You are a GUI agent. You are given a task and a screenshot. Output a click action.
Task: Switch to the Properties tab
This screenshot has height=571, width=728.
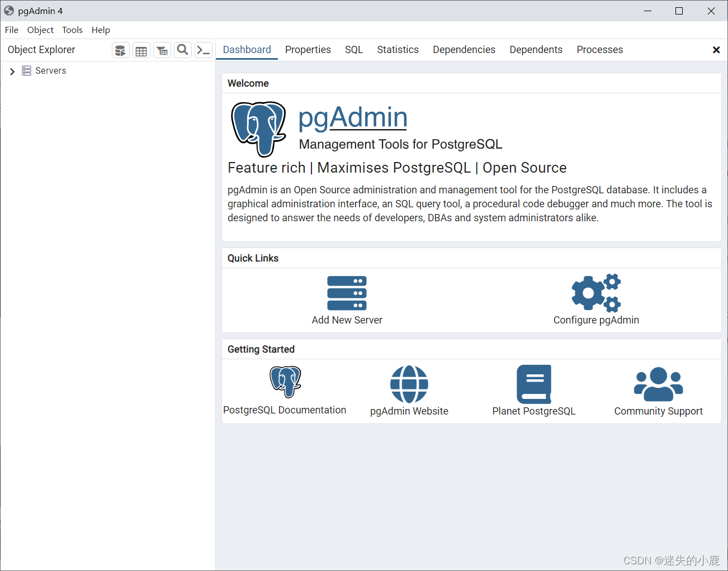(x=308, y=50)
